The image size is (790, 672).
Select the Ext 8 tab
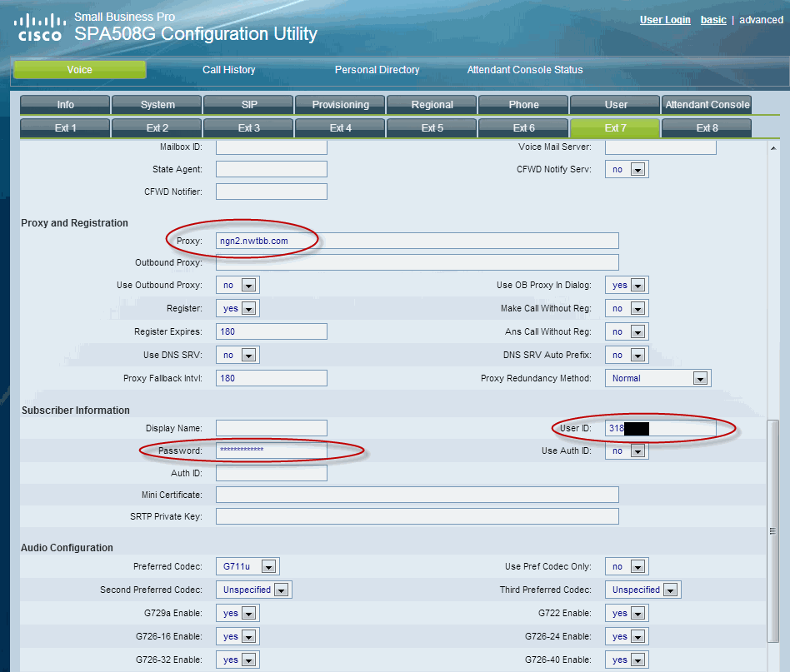[x=707, y=128]
